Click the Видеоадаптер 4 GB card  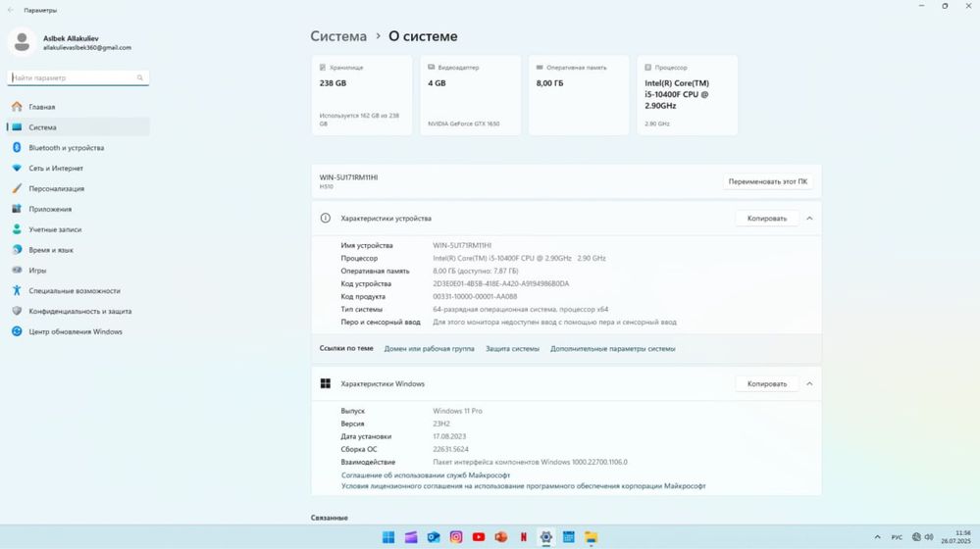tap(471, 95)
